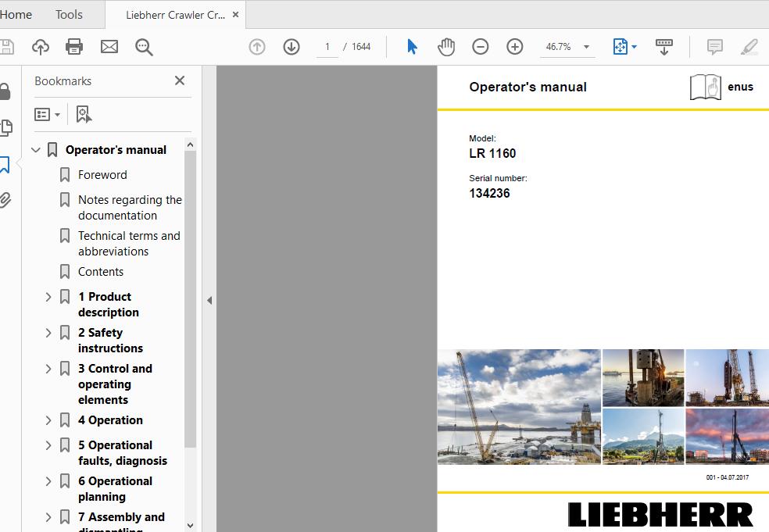Screen dimensions: 769x532
Task: Click the LIEBHERR logo
Action: pos(660,514)
